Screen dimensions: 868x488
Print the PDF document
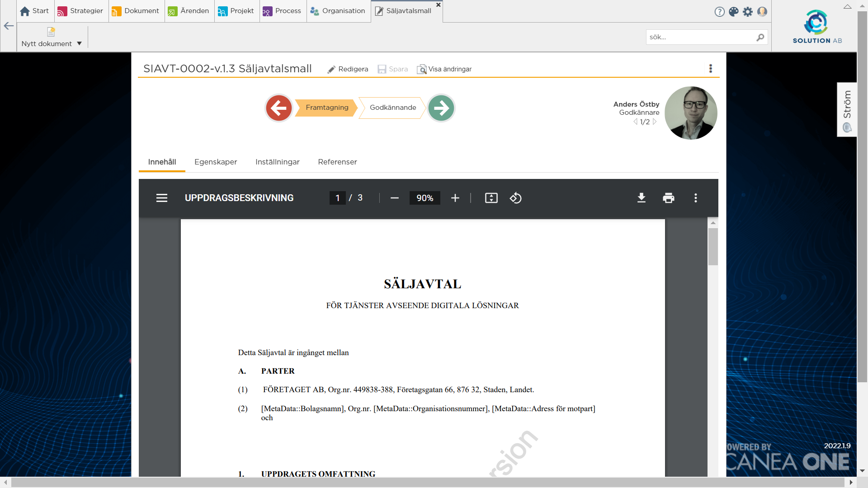[668, 198]
